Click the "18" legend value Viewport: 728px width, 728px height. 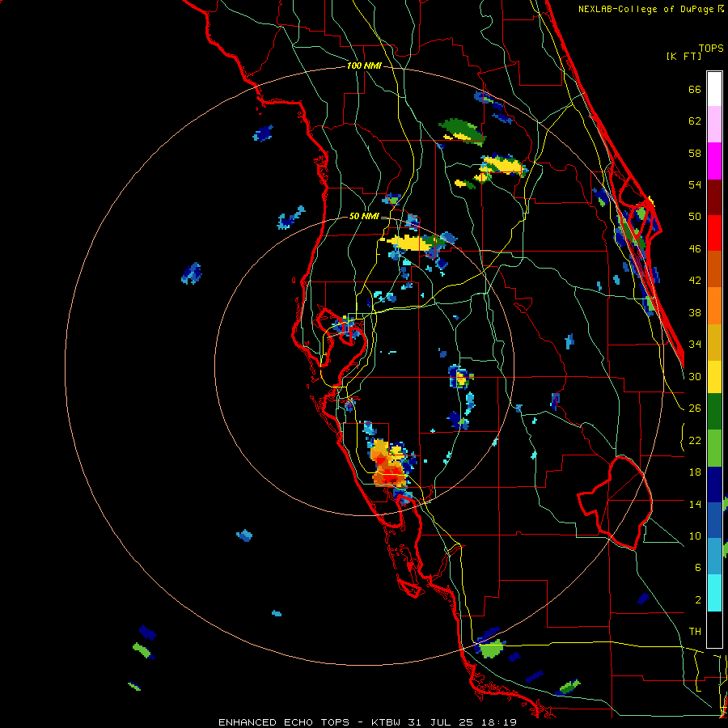click(695, 472)
